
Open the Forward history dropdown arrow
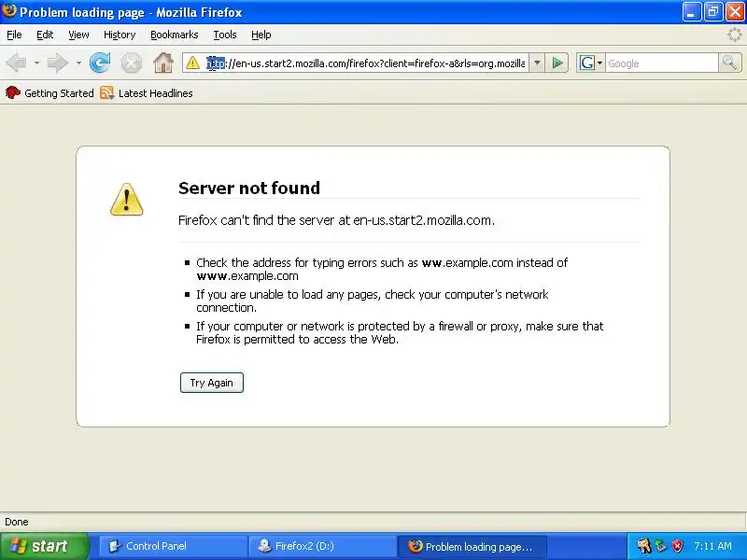click(78, 63)
